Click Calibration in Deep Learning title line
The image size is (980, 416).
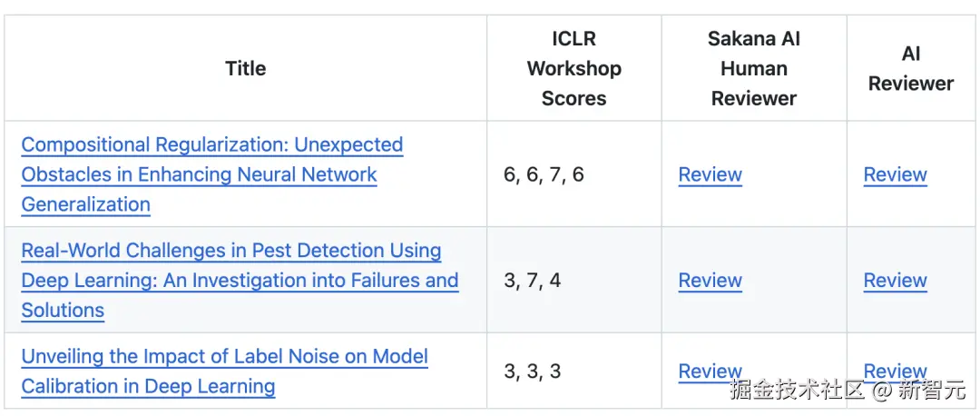click(148, 387)
